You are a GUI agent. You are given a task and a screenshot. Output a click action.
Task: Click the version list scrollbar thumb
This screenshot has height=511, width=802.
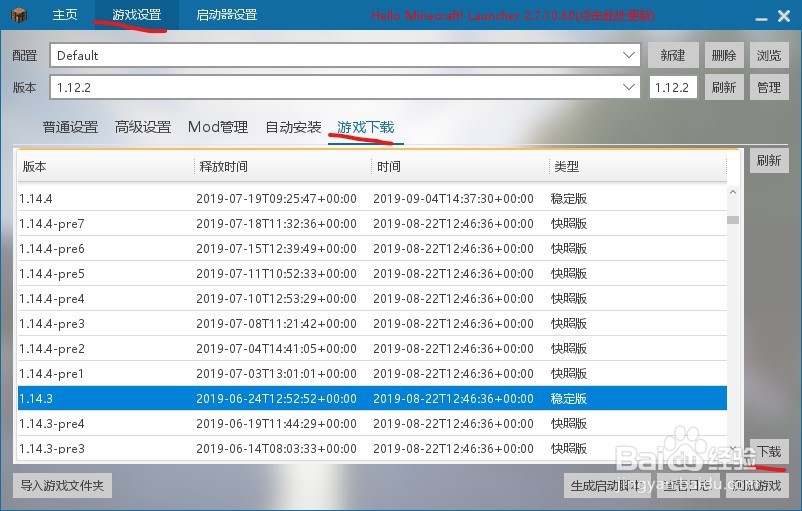coord(733,220)
